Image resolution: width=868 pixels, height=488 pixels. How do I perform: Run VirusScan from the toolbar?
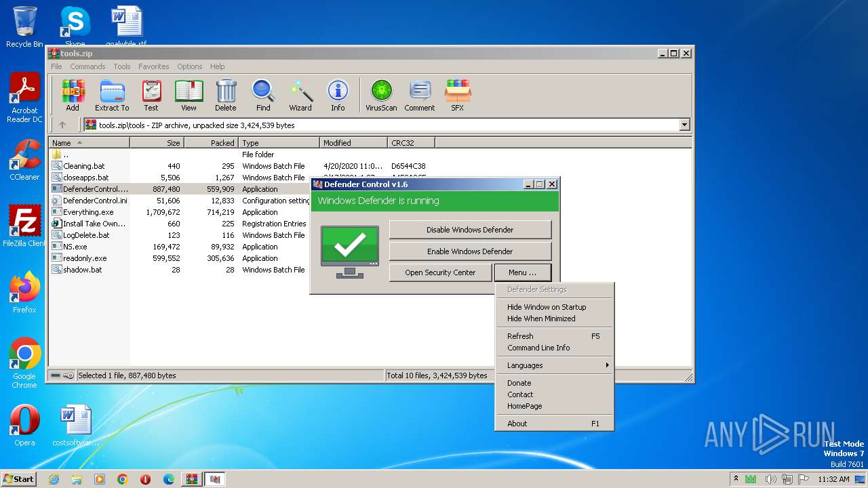coord(381,96)
